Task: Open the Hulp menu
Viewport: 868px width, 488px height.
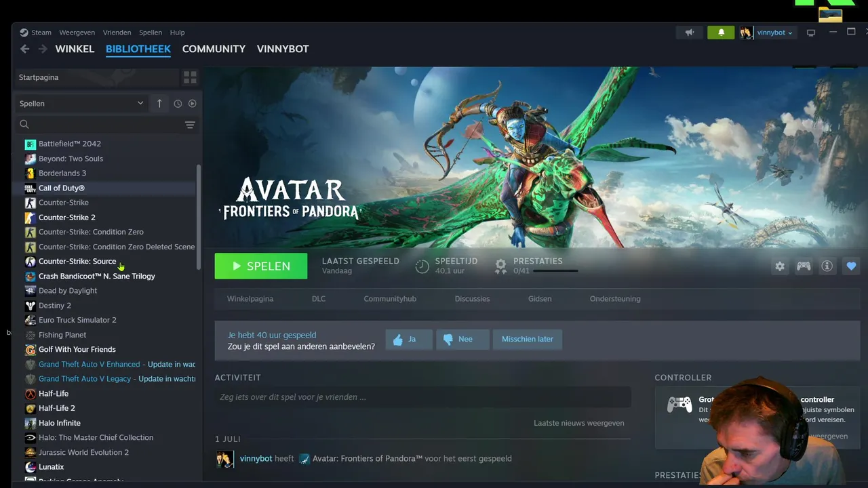Action: point(177,33)
